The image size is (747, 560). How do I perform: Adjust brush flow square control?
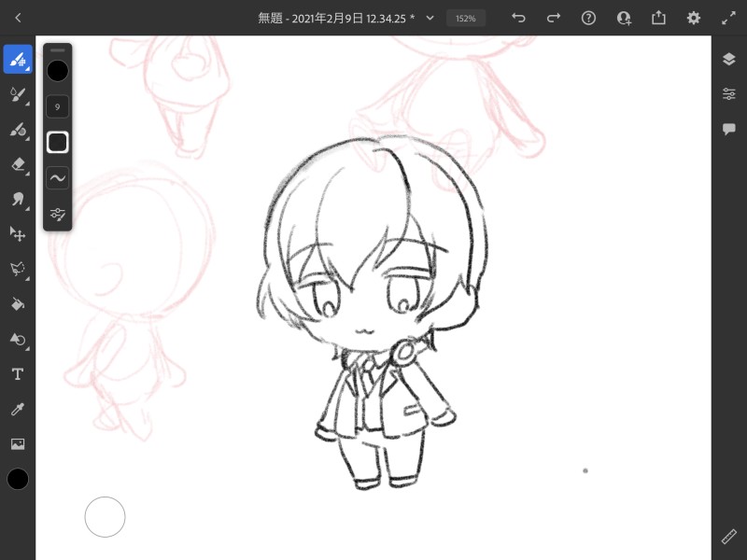pos(58,143)
